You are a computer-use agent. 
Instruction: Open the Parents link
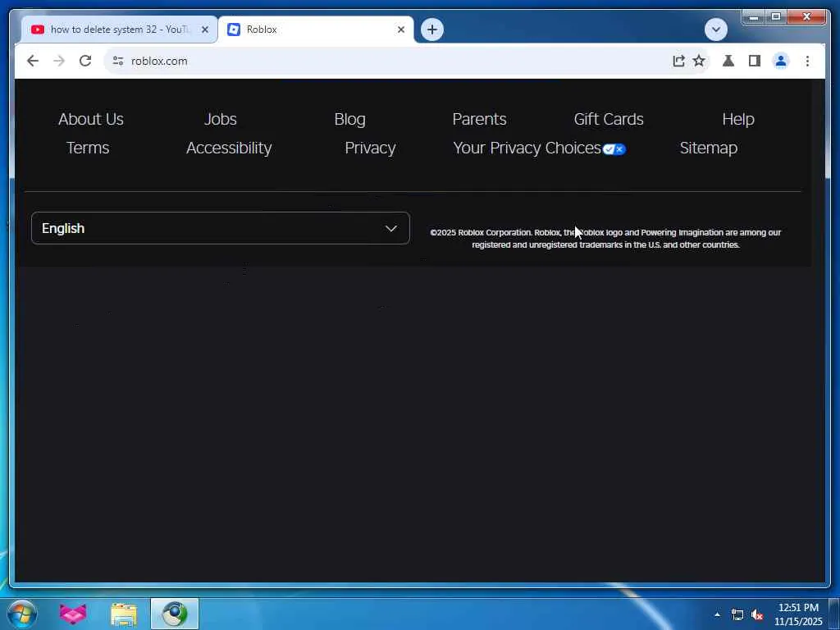point(479,119)
